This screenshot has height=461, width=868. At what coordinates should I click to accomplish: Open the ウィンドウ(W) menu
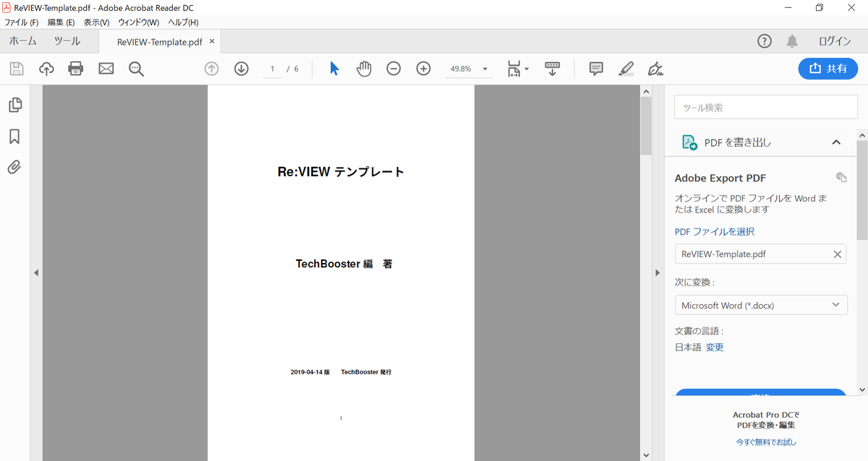tap(138, 22)
